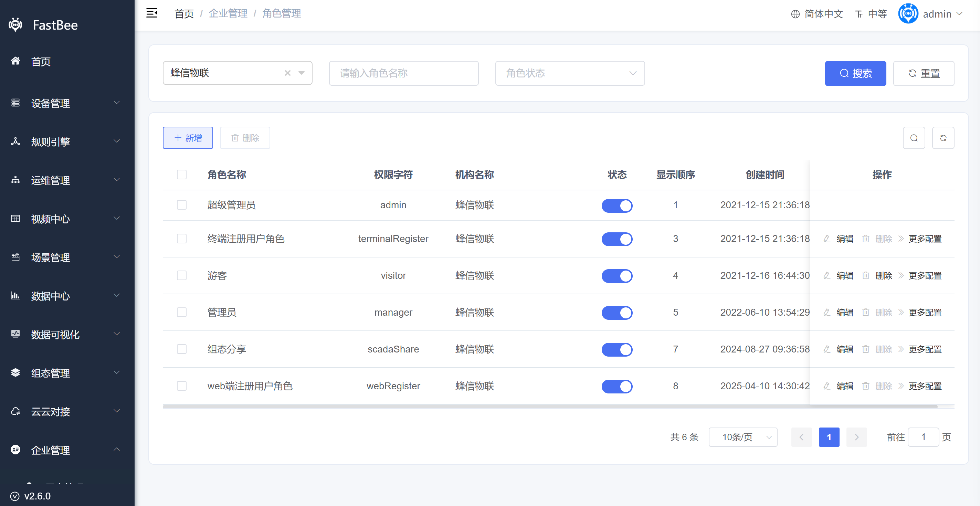980x506 pixels.
Task: Open the admin user dropdown arrow
Action: 959,14
